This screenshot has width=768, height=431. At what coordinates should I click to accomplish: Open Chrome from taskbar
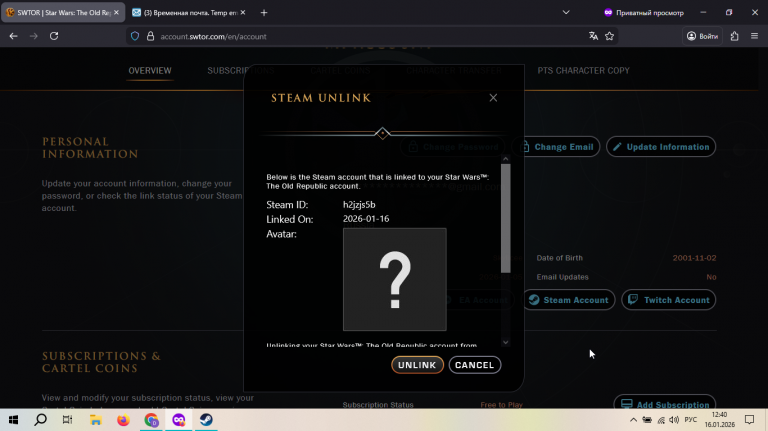(151, 420)
